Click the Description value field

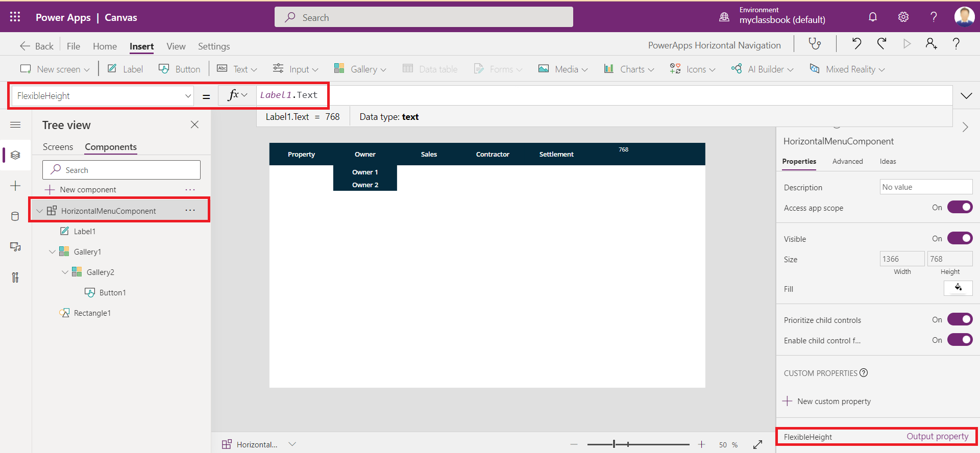point(926,187)
